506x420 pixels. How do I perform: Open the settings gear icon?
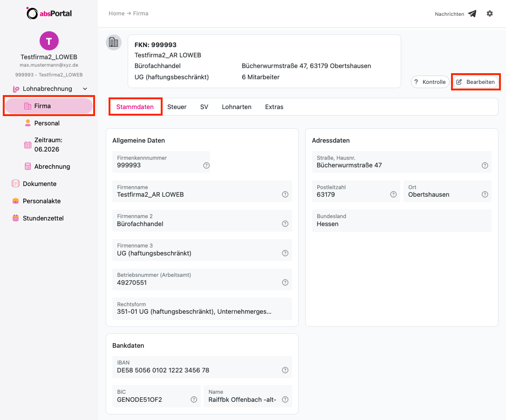click(490, 14)
